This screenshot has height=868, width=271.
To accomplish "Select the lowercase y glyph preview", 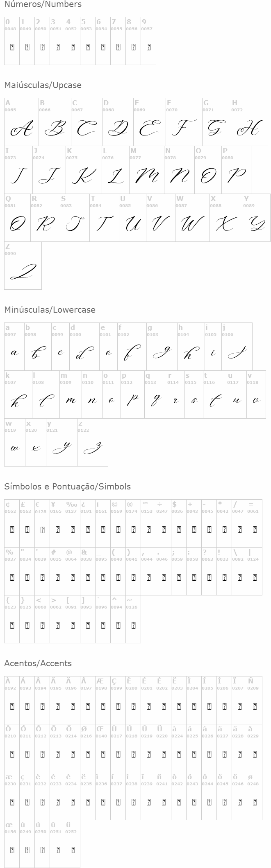I will coord(61,449).
